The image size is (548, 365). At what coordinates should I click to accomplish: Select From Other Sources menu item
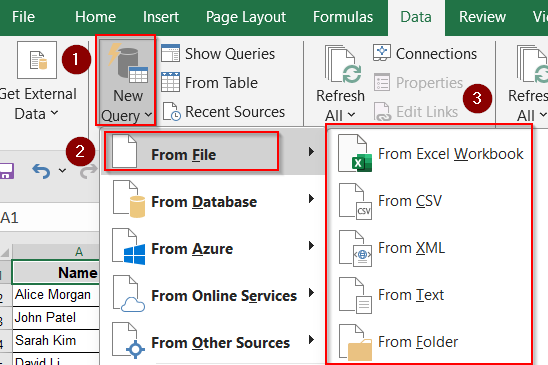click(213, 341)
